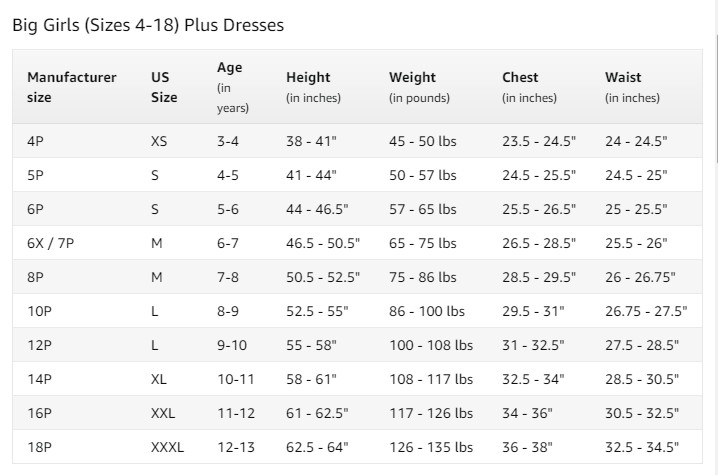
Task: Click the 26.75 - 27.5" waist cell
Action: (646, 311)
